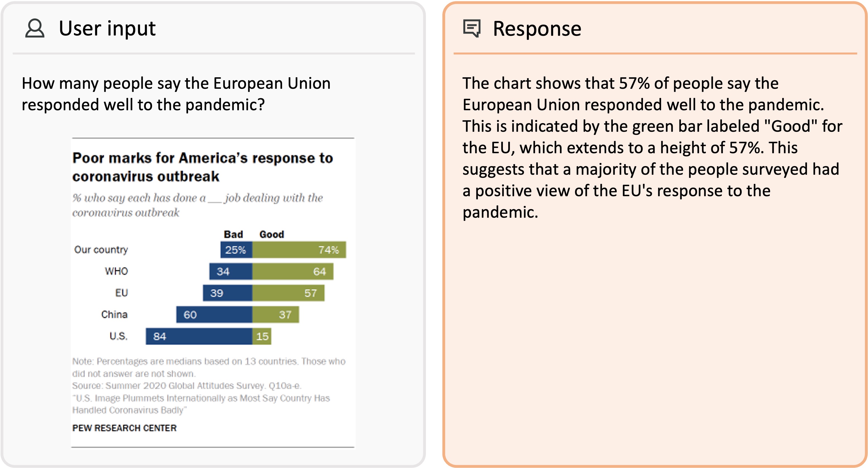Click the question about the European Union
The height and width of the screenshot is (468, 868).
pyautogui.click(x=176, y=94)
